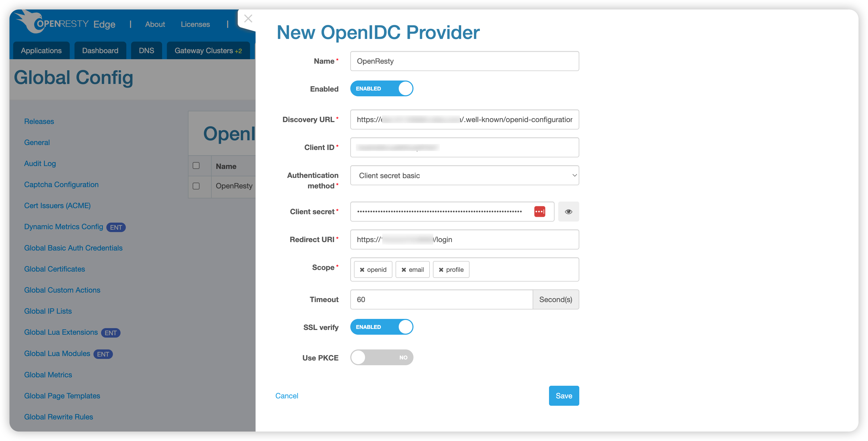The image size is (868, 441).
Task: Click into the Discovery URL field
Action: [465, 119]
